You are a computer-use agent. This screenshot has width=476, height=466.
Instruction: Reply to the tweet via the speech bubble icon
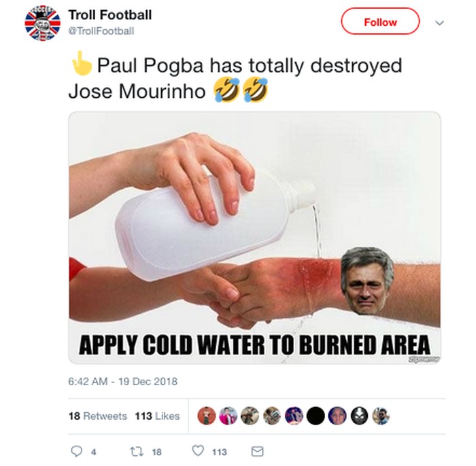[x=76, y=451]
